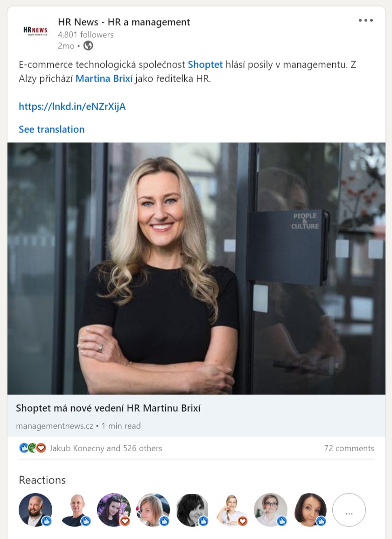Viewport: 392px width, 539px height.
Task: Open bearded man's reaction avatar
Action: (35, 510)
